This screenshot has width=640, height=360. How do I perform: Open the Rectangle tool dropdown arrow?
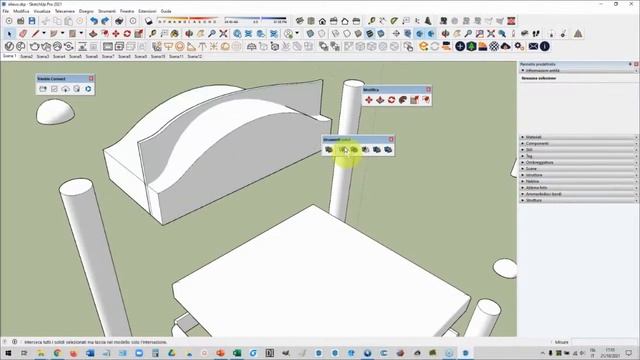point(81,33)
